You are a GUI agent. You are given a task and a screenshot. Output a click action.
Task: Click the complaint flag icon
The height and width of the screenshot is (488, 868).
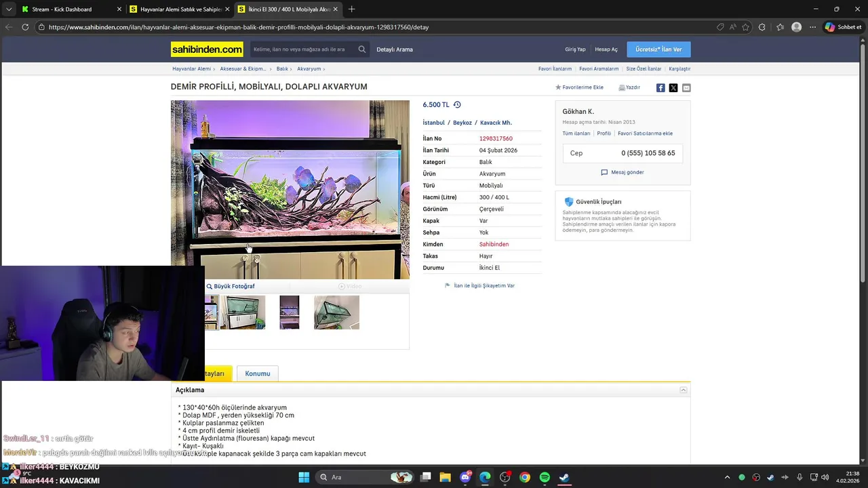click(448, 286)
